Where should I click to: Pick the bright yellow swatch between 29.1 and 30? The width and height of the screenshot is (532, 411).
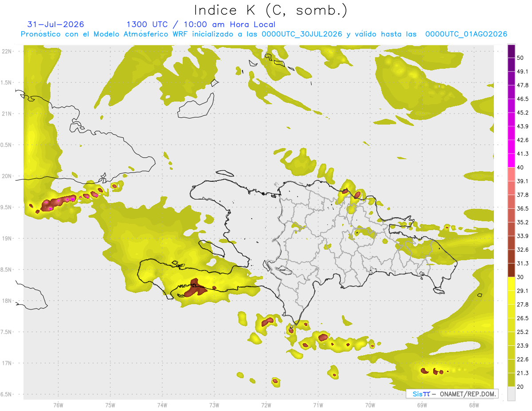coord(511,284)
